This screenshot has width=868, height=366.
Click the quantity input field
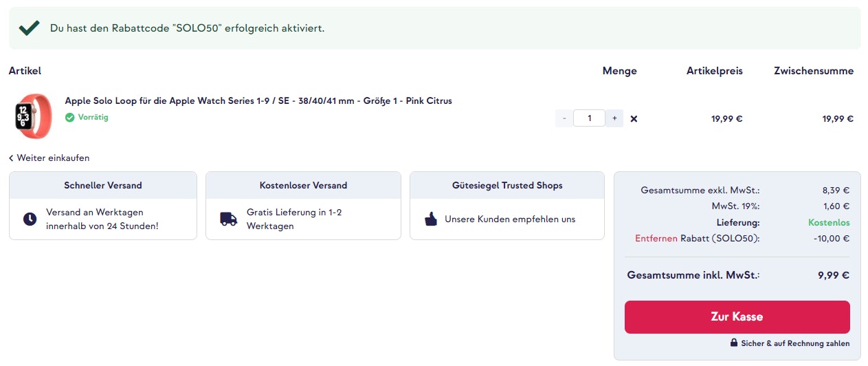click(589, 118)
